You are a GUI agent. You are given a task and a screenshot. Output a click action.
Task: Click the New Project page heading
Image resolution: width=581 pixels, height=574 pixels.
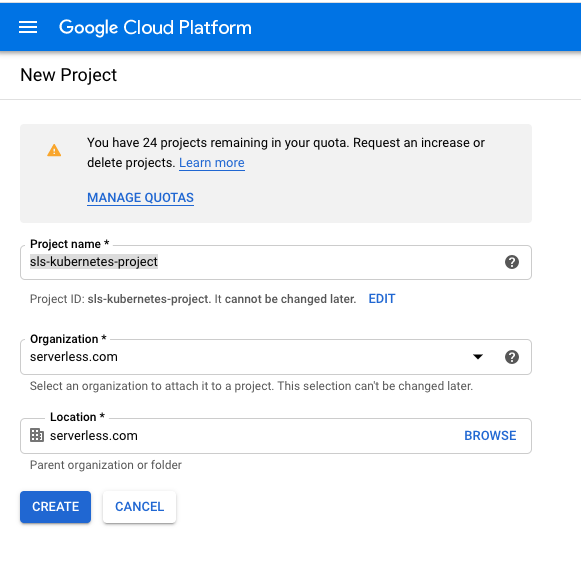pos(69,75)
